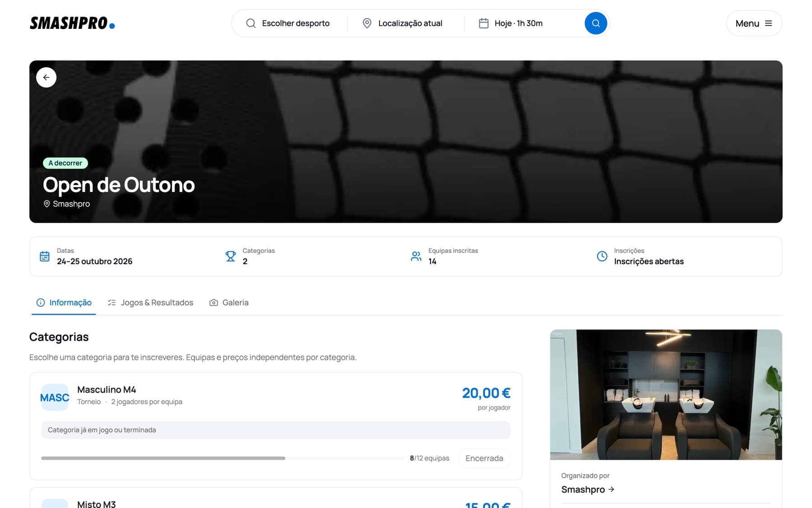
Task: Click the Masculino M4 category title
Action: [x=106, y=389]
